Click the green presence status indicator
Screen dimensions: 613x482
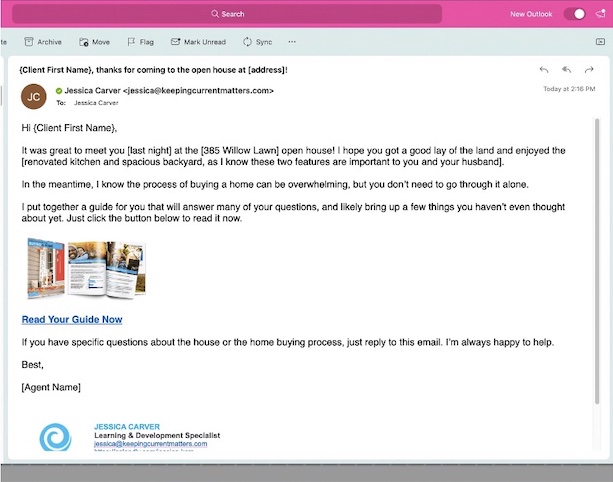(x=59, y=91)
